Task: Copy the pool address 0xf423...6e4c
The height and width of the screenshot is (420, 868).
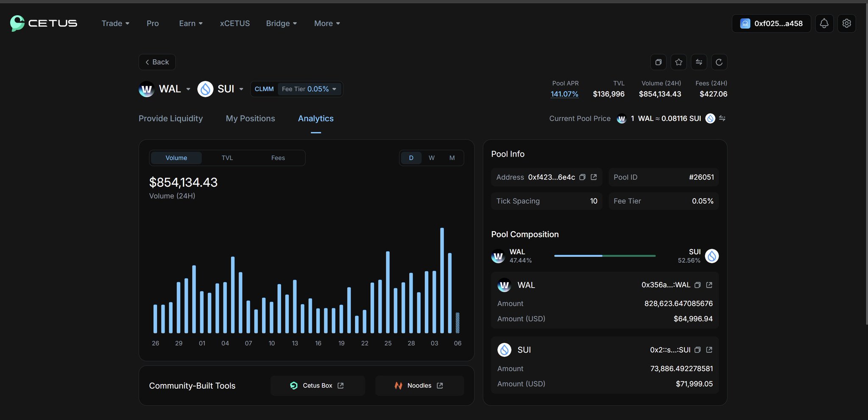Action: point(583,177)
